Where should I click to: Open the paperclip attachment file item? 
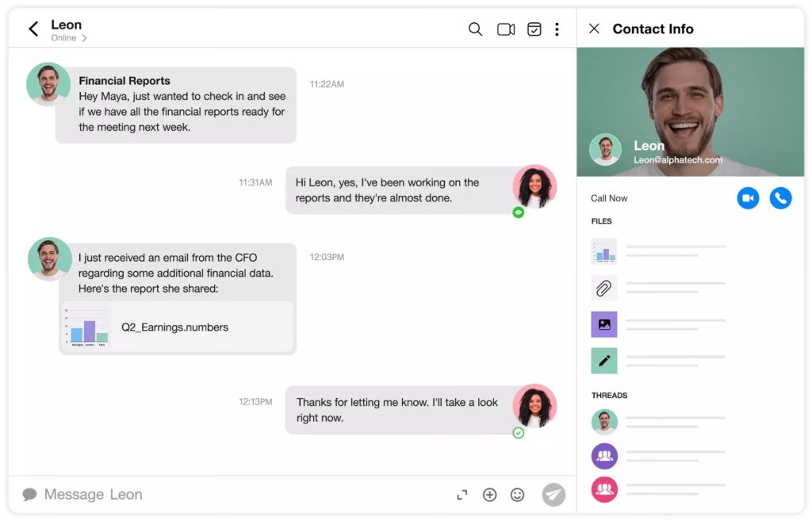point(604,288)
